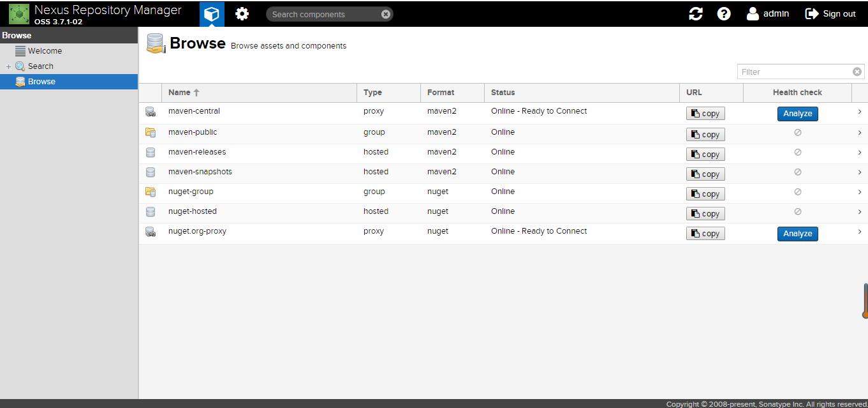868x408 pixels.
Task: Click the nuget.org-proxy repository icon
Action: pos(151,232)
